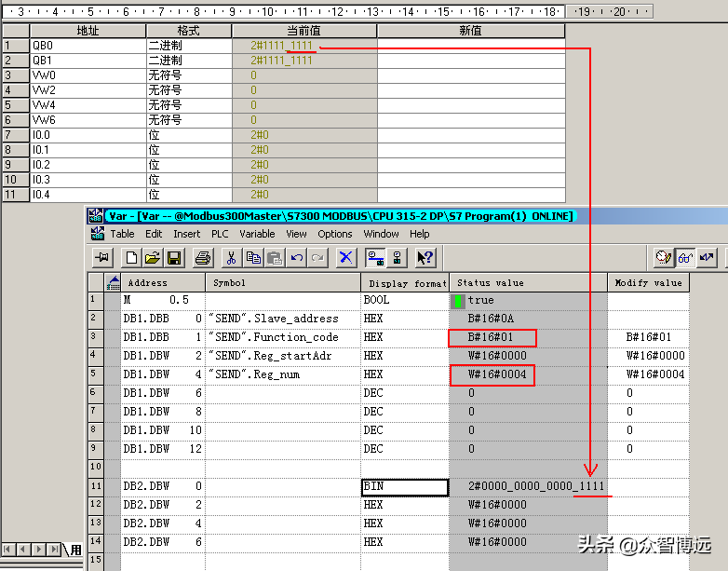Click the Open folder toolbar icon

tap(152, 258)
